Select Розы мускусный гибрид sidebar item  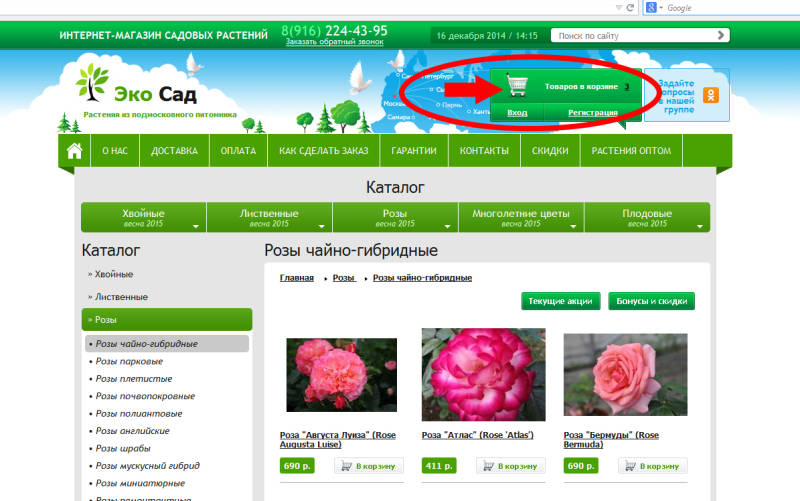(147, 465)
